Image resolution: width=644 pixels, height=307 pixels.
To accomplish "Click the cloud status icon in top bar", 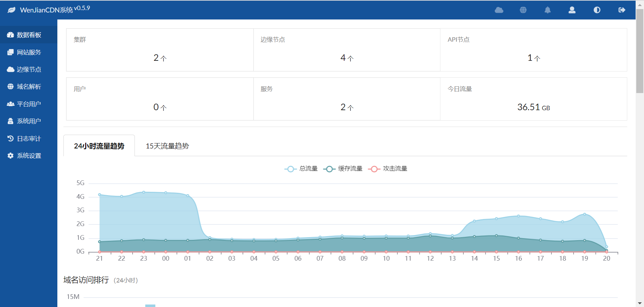I will pyautogui.click(x=499, y=10).
